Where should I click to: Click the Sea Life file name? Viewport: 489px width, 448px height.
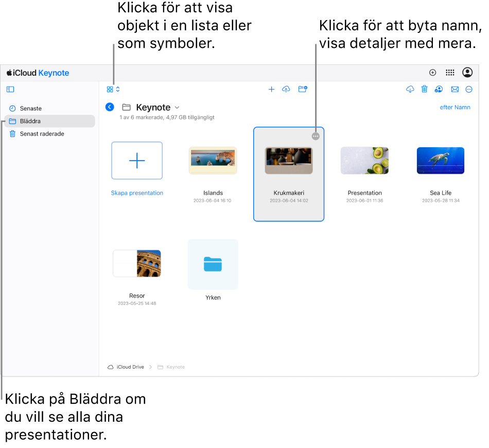coord(440,193)
